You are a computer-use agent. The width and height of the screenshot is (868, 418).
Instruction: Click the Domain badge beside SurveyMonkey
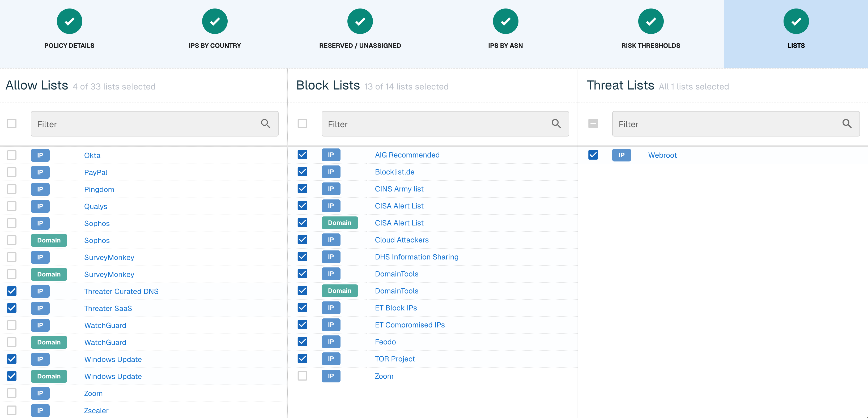click(49, 274)
